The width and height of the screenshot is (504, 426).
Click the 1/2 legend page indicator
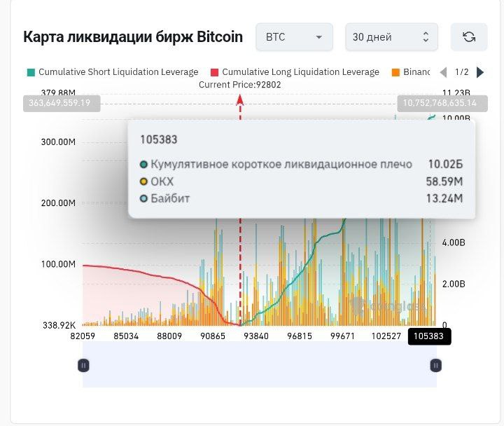pyautogui.click(x=462, y=72)
